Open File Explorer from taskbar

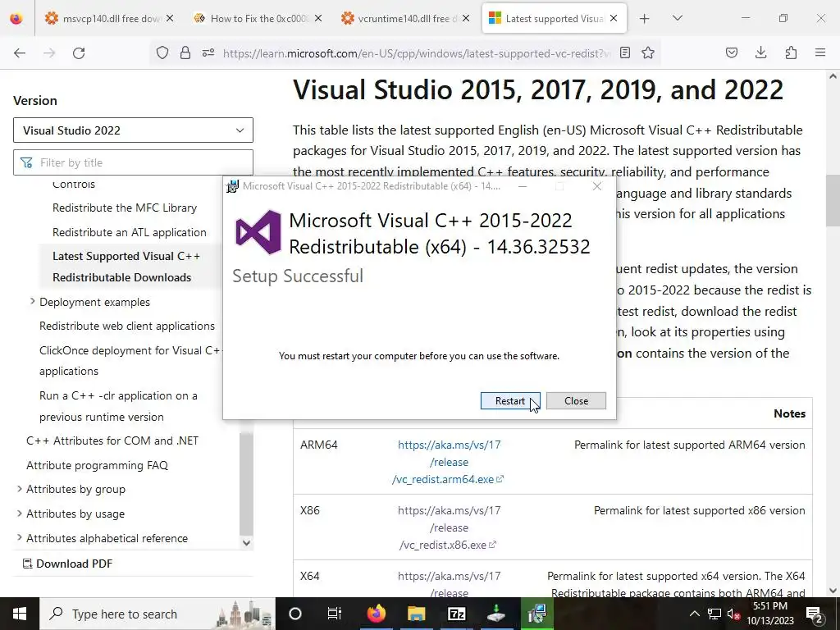(416, 614)
